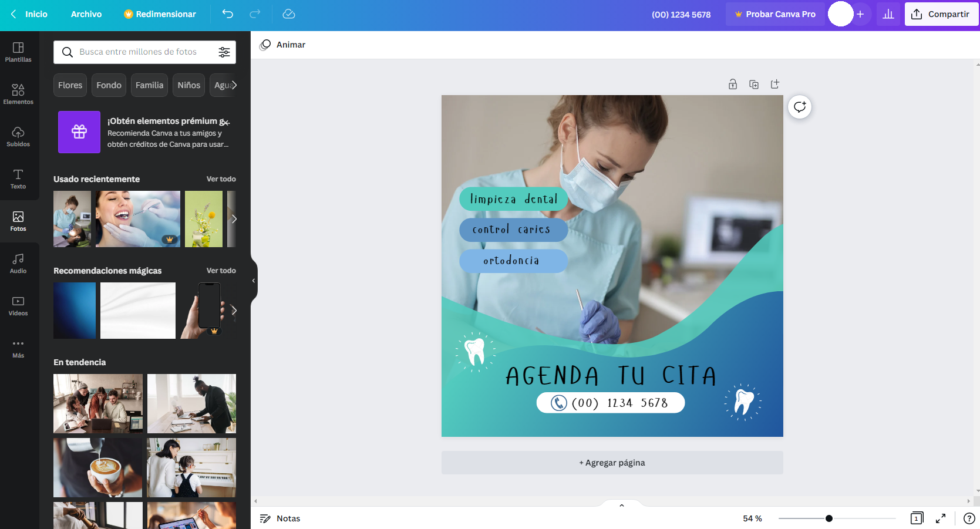980x529 pixels.
Task: Open the Audio sidebar panel
Action: click(x=18, y=264)
